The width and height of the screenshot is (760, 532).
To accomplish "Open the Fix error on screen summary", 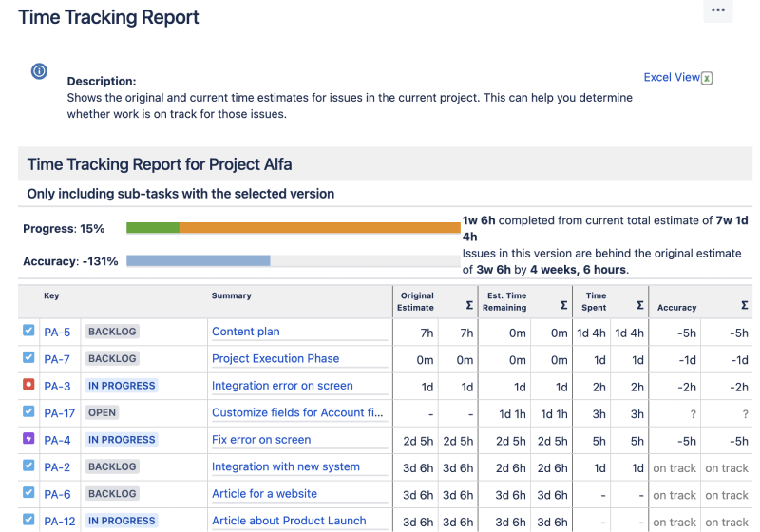I will (x=261, y=440).
